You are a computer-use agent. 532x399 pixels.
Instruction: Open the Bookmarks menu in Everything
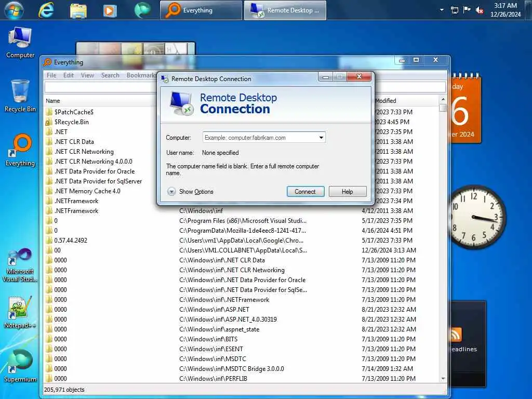point(140,75)
